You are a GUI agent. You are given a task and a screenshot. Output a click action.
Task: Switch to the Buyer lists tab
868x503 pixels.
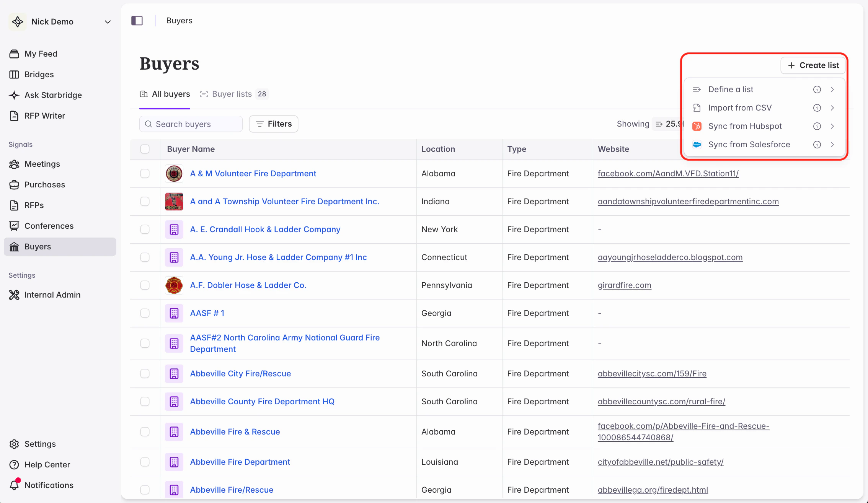(x=232, y=94)
